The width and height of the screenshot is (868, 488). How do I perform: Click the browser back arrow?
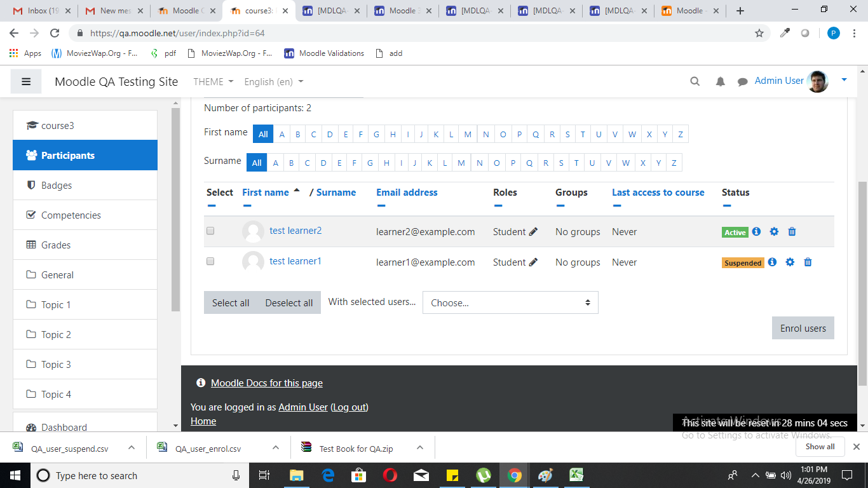[x=14, y=33]
